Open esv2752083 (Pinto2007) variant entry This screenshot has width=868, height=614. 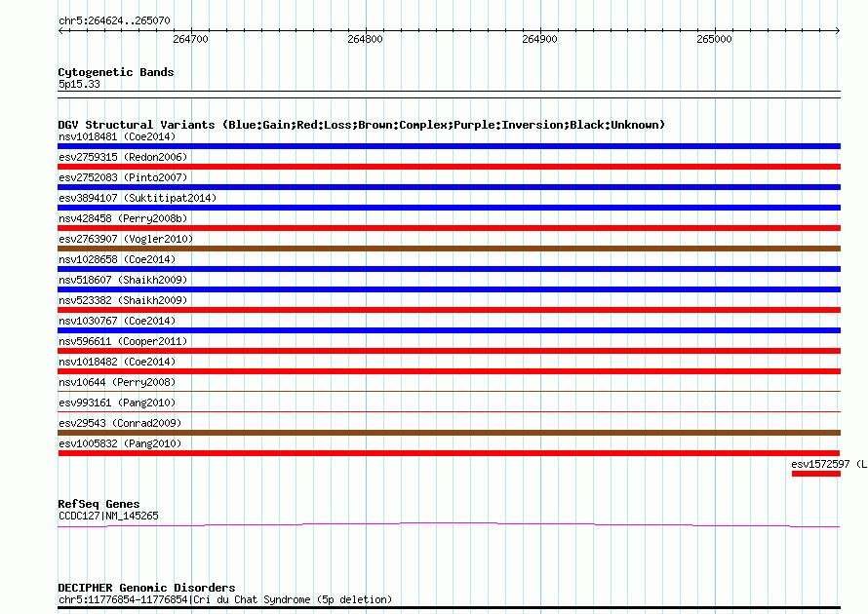(x=123, y=177)
